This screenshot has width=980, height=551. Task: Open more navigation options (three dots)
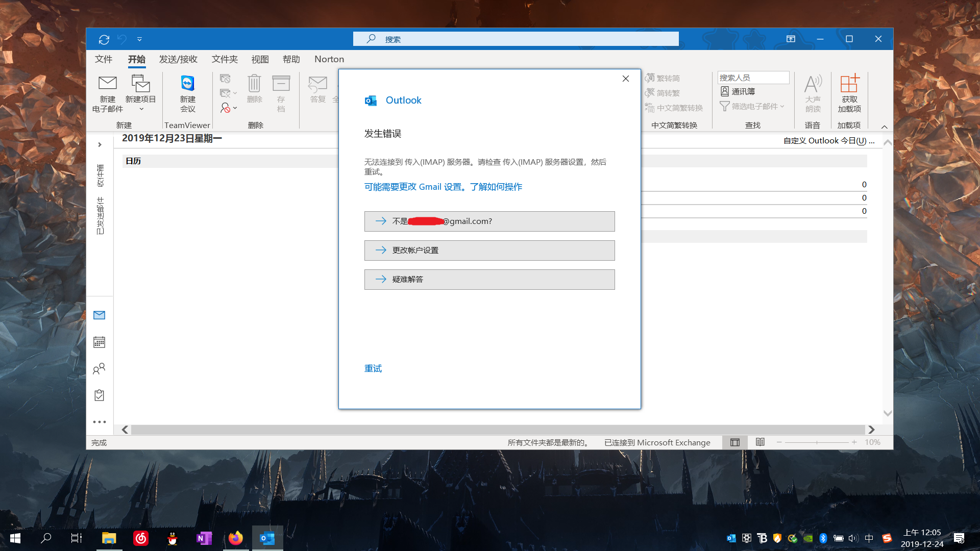coord(100,422)
